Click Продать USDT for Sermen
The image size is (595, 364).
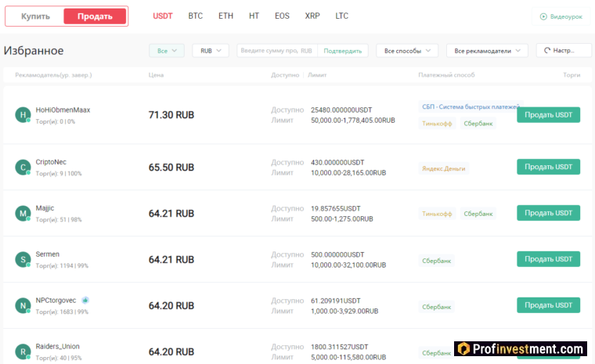548,259
